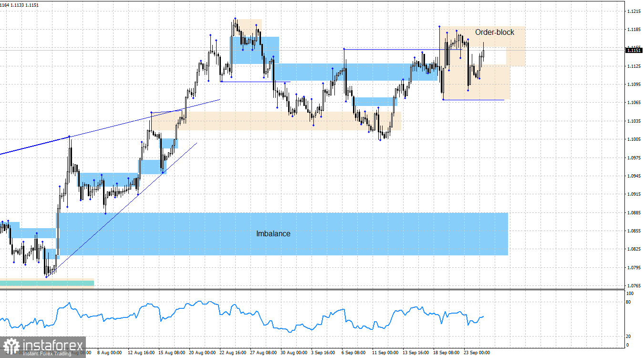This screenshot has width=644, height=358.
Task: Click the 1.0915 price axis label
Action: point(634,194)
